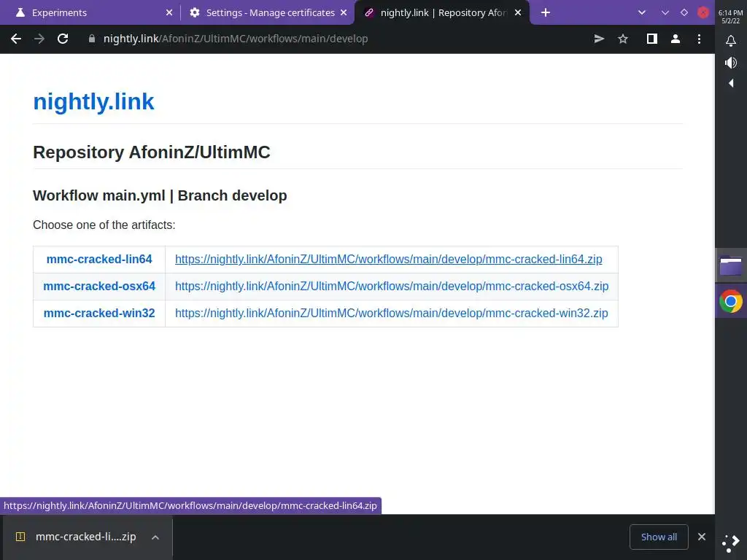Open the Chrome icon in the dock
This screenshot has width=747, height=560.
point(731,301)
